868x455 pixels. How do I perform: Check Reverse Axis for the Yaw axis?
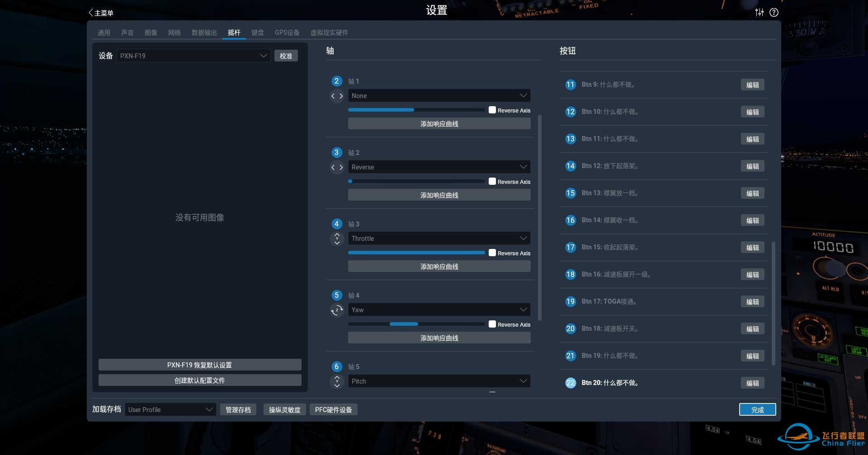[492, 324]
